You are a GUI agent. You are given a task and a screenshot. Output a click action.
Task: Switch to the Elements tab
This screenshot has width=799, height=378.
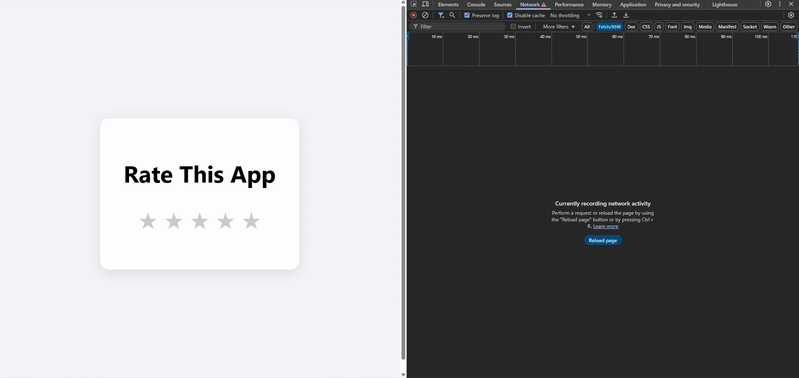[x=448, y=5]
